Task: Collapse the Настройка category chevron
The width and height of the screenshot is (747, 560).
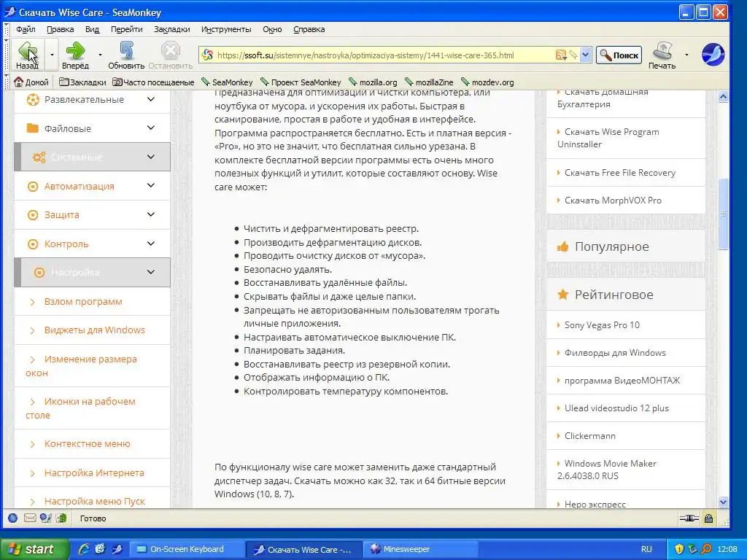Action: [150, 272]
